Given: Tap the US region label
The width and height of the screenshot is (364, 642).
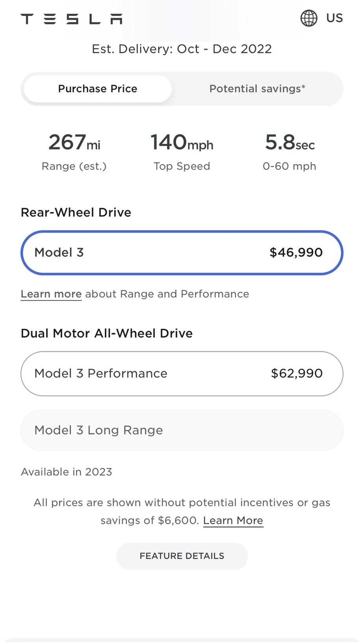Looking at the screenshot, I should (x=334, y=18).
